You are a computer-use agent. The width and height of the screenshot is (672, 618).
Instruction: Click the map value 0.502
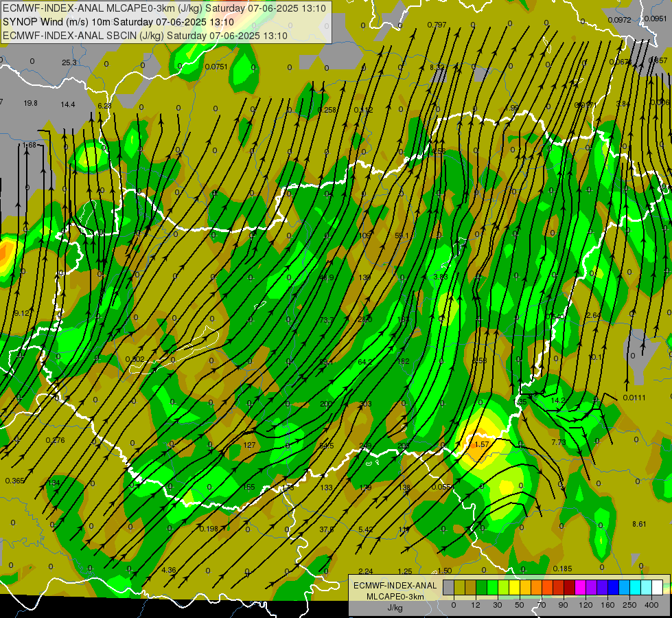coord(135,359)
